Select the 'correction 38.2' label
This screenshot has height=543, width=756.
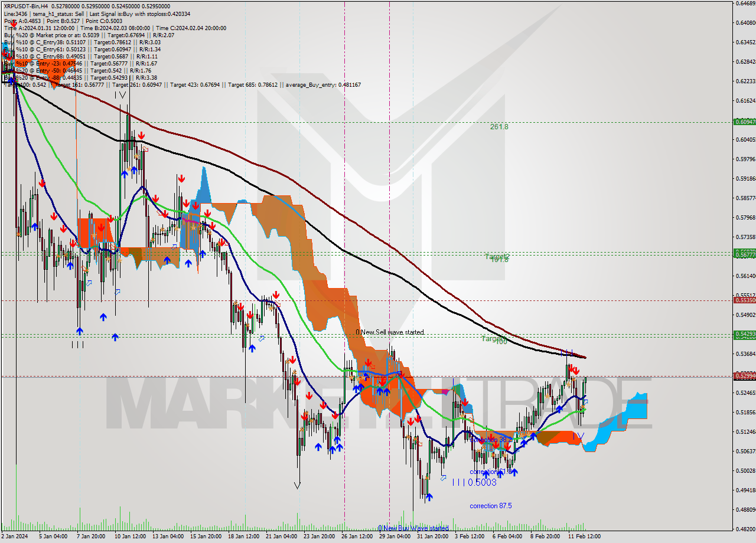[x=491, y=440]
